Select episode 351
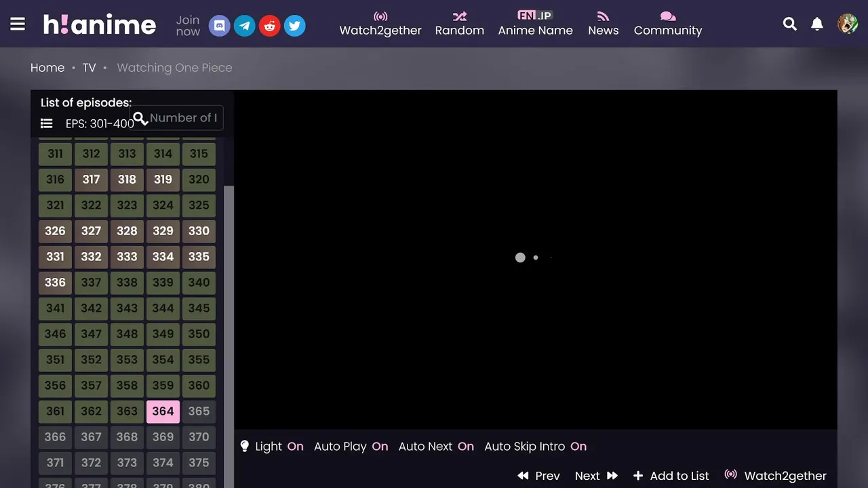 click(55, 360)
